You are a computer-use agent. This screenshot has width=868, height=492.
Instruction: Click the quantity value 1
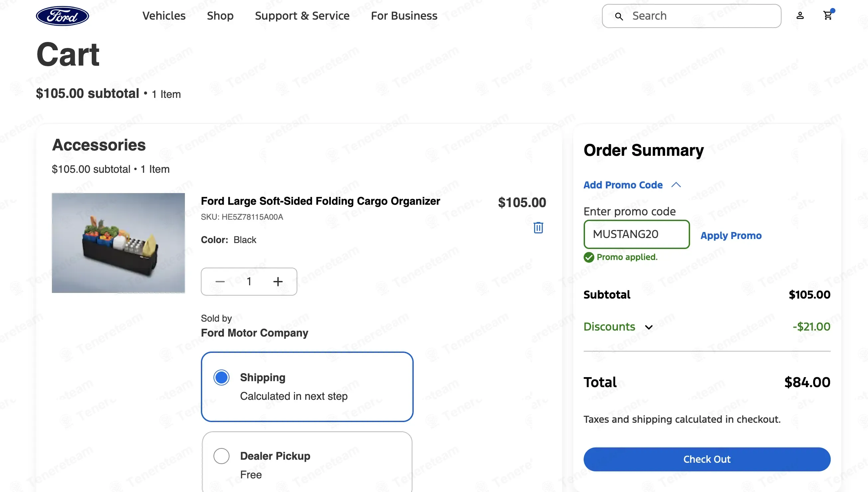click(249, 282)
